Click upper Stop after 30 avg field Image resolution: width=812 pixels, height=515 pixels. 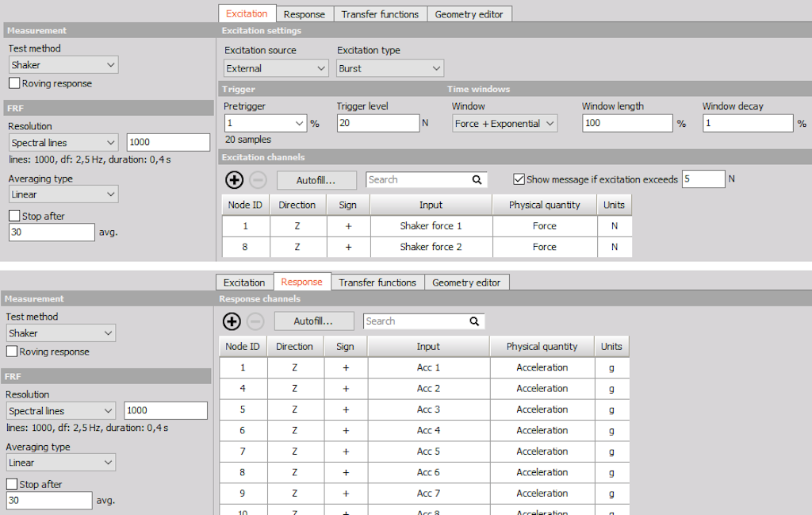(x=52, y=233)
